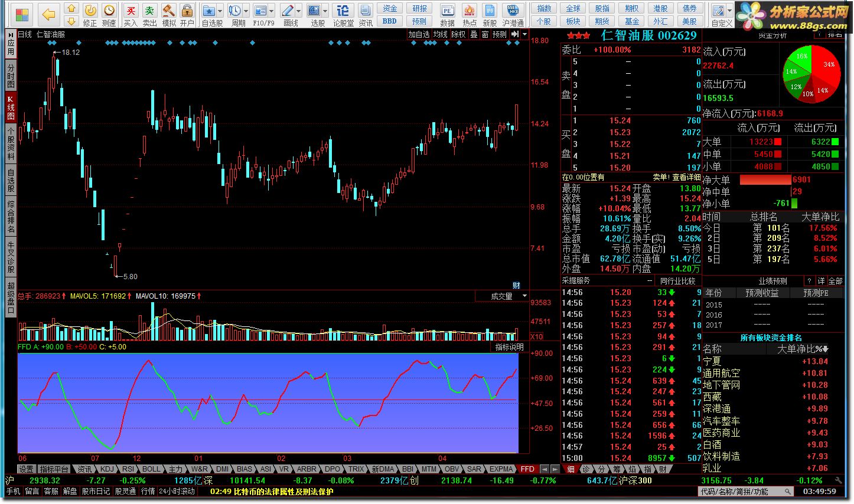Switch to the BOLL indicator tab
Image resolution: width=854 pixels, height=504 pixels.
(151, 469)
